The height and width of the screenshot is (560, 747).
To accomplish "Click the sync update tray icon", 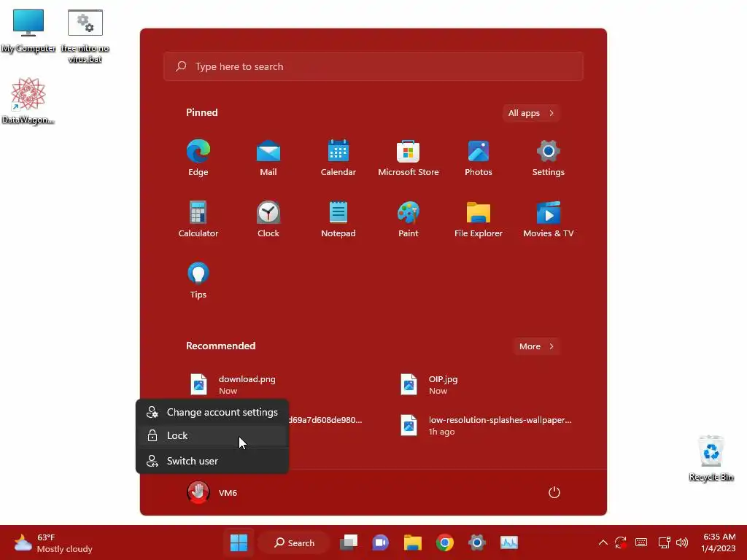I will pyautogui.click(x=620, y=542).
